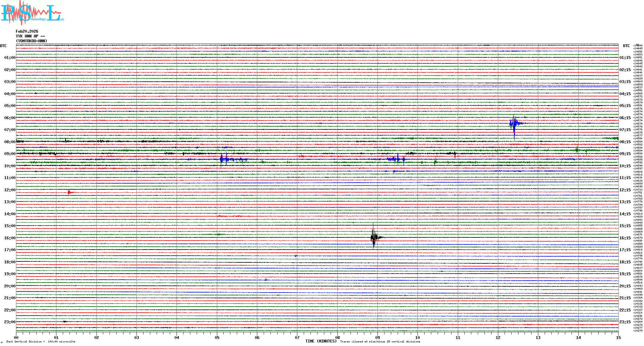Click the (VOMVOKOU-HNN) station name text

[x=31, y=41]
